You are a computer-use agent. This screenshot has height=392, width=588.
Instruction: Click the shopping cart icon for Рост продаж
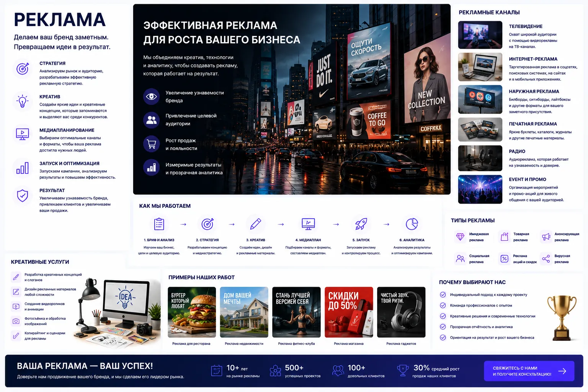click(x=152, y=144)
